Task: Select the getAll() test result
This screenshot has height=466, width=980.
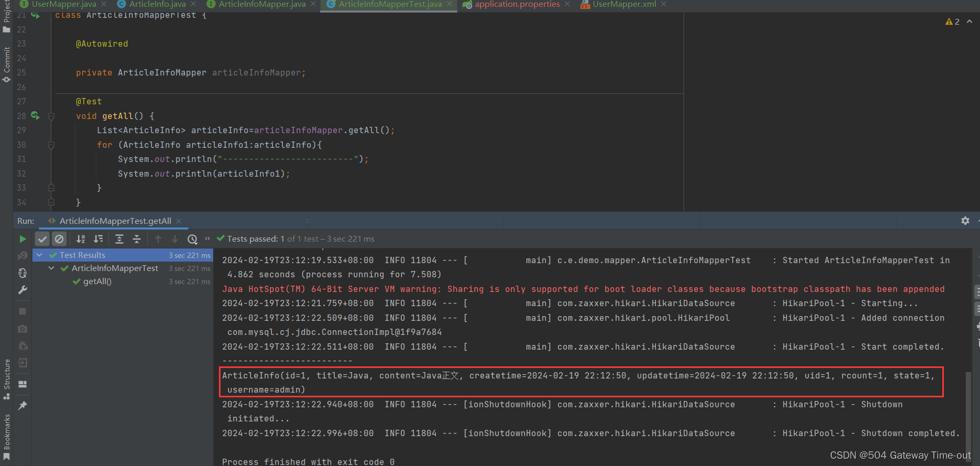Action: coord(97,281)
